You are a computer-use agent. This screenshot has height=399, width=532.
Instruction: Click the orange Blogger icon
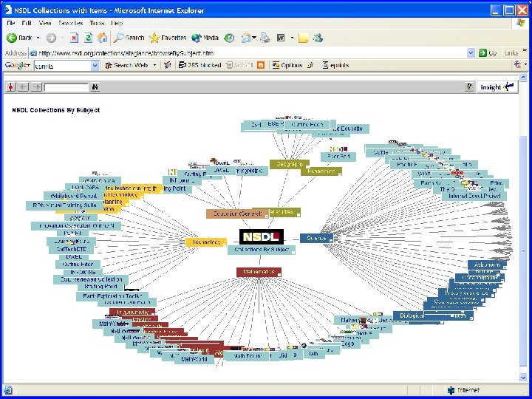click(x=261, y=65)
